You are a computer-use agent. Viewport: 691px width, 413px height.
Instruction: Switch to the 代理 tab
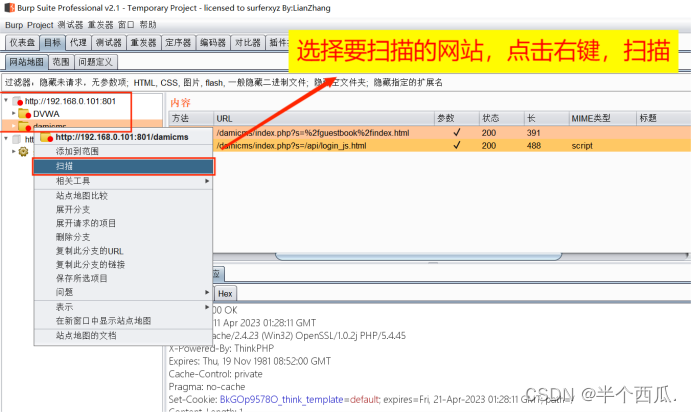point(78,43)
